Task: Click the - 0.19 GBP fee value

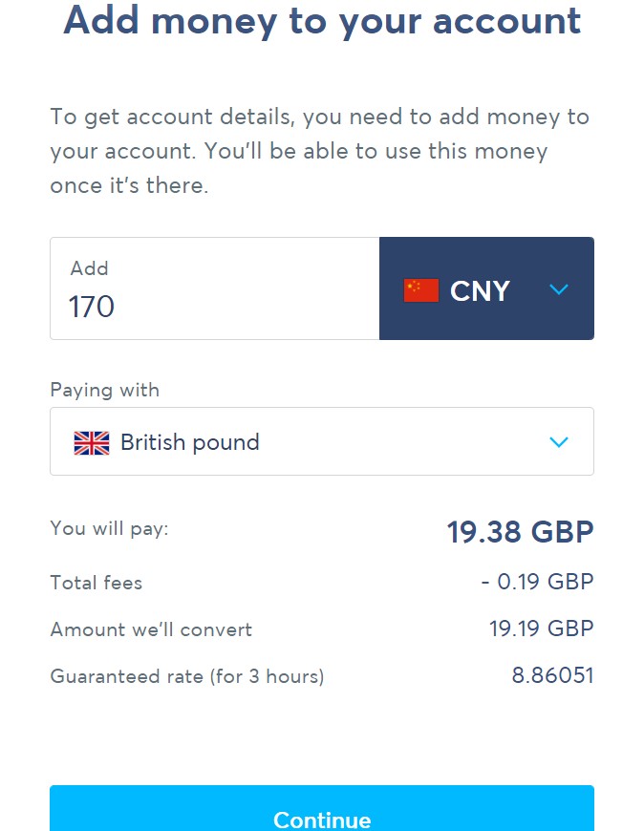Action: tap(537, 582)
